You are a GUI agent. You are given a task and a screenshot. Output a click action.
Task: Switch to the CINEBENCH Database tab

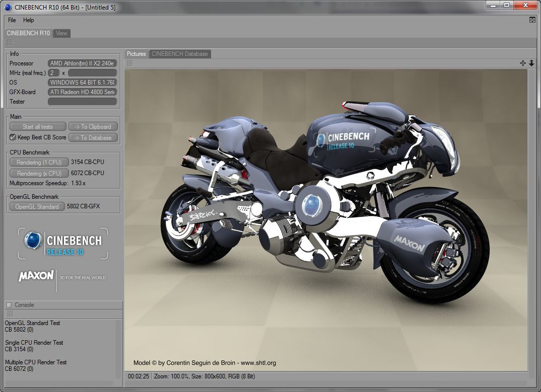coord(180,54)
